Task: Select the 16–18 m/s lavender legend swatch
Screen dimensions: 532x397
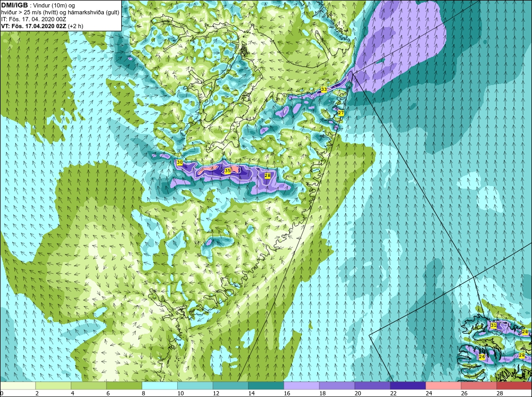Action: 301,385
